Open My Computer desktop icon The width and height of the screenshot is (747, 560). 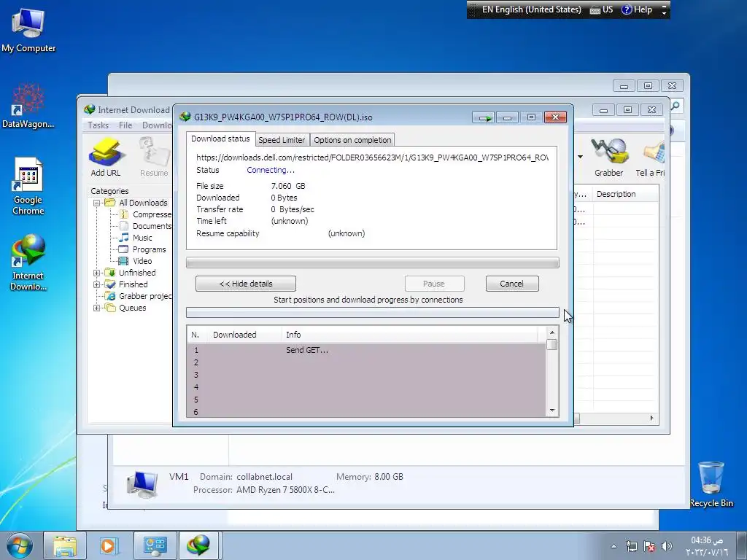click(x=28, y=31)
